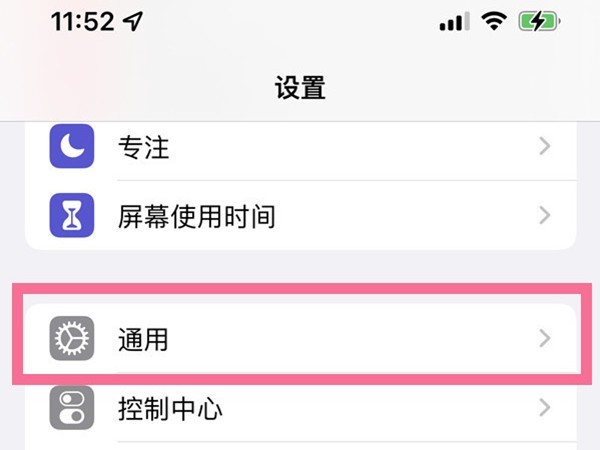Open 控制中心 settings
The height and width of the screenshot is (450, 600).
click(x=300, y=409)
